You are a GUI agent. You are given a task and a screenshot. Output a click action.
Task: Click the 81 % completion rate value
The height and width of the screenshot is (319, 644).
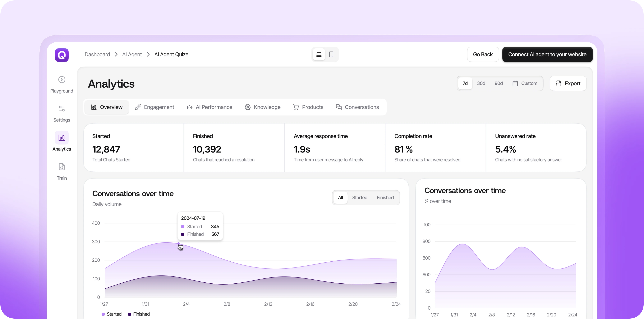pyautogui.click(x=403, y=149)
